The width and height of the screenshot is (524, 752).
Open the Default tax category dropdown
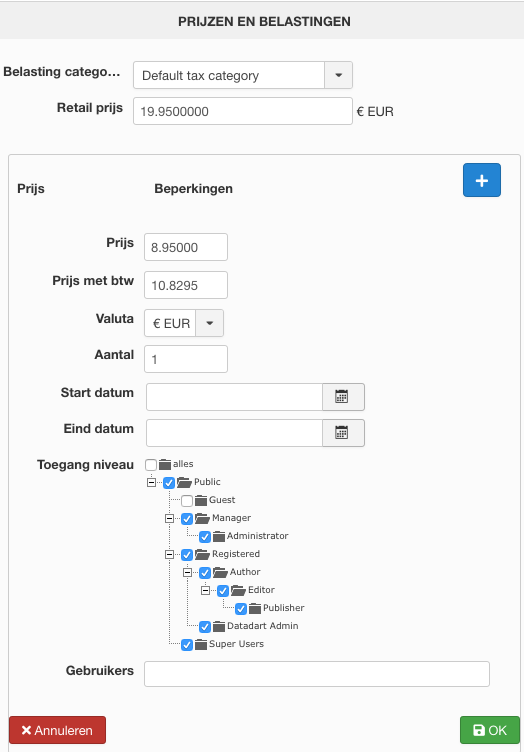pos(243,75)
